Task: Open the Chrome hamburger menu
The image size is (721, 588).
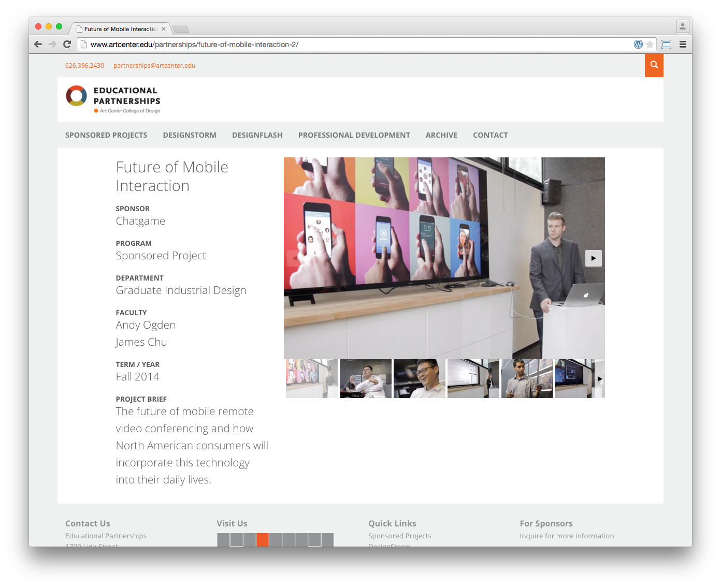Action: tap(683, 45)
